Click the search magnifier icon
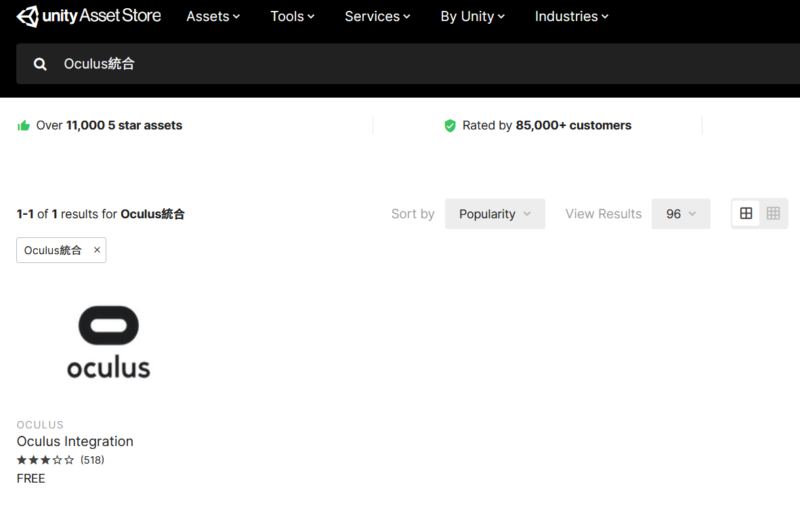Viewport: 800px width, 505px height. coord(40,64)
